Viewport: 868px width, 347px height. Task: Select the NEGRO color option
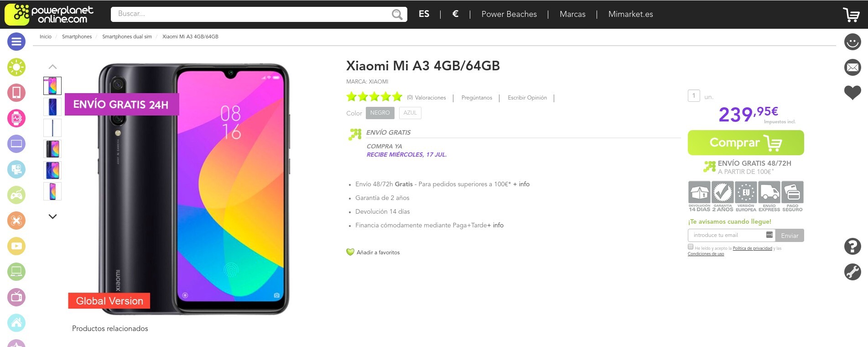pos(380,113)
